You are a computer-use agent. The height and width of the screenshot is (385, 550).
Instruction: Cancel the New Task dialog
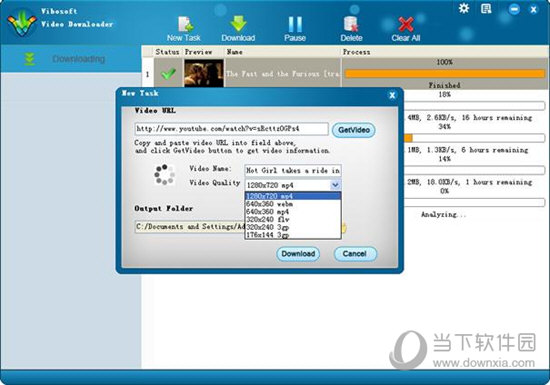point(355,254)
